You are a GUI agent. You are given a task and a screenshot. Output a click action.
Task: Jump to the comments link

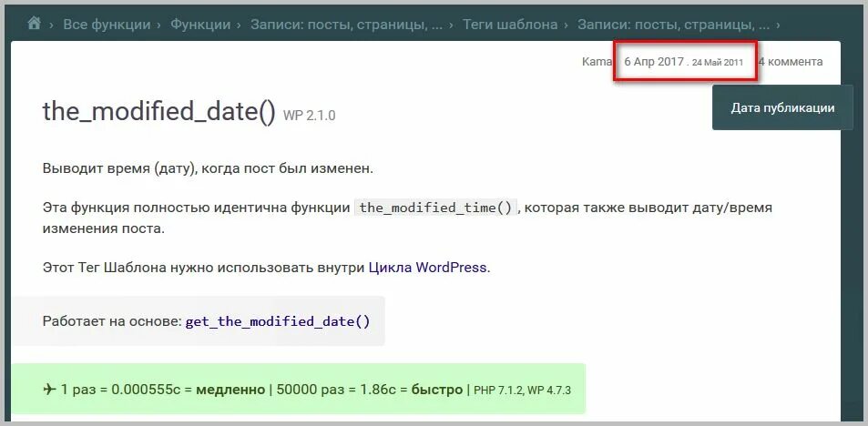[x=791, y=61]
